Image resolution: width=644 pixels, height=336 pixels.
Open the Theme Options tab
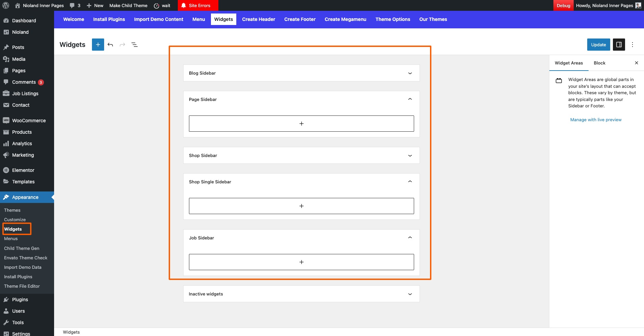(x=392, y=19)
